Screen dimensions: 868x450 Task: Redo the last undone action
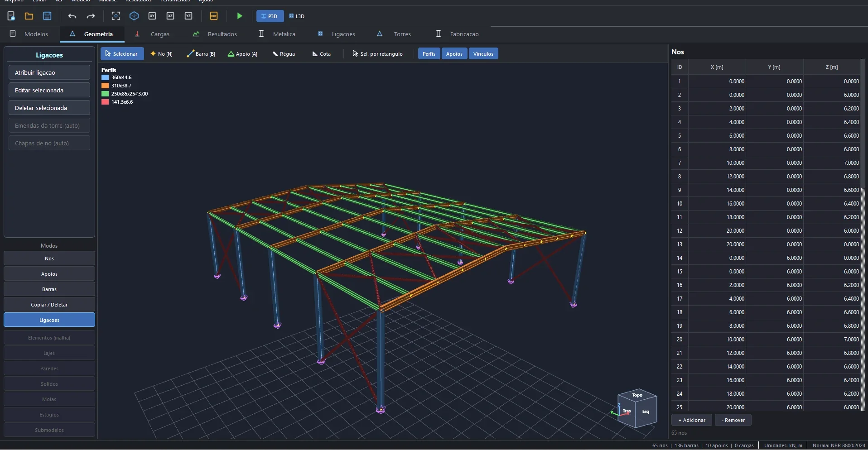click(91, 16)
